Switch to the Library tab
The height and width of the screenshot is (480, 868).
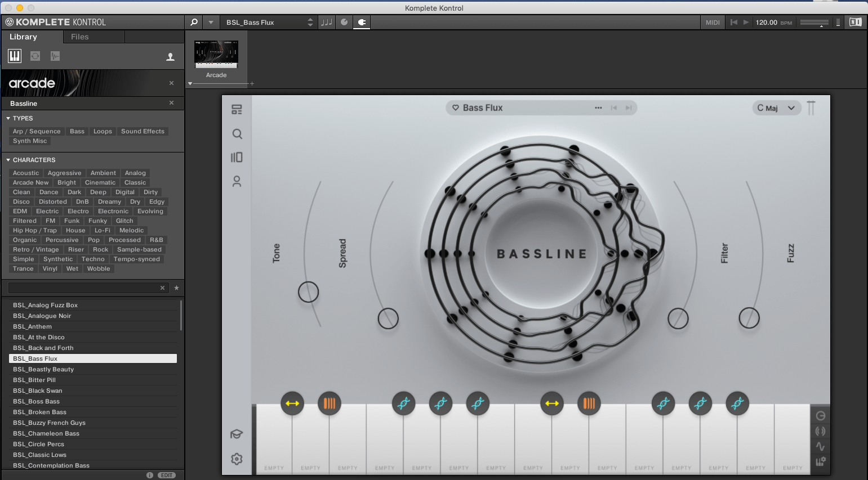[23, 37]
